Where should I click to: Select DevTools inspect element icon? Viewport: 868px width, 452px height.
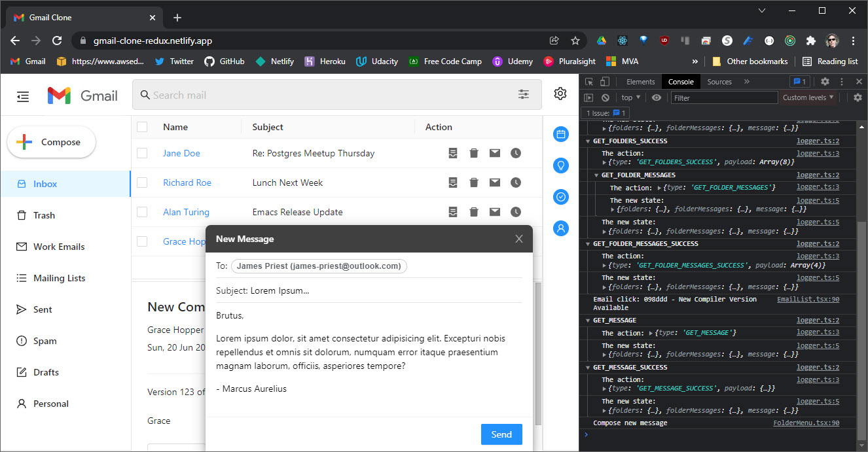(x=589, y=82)
